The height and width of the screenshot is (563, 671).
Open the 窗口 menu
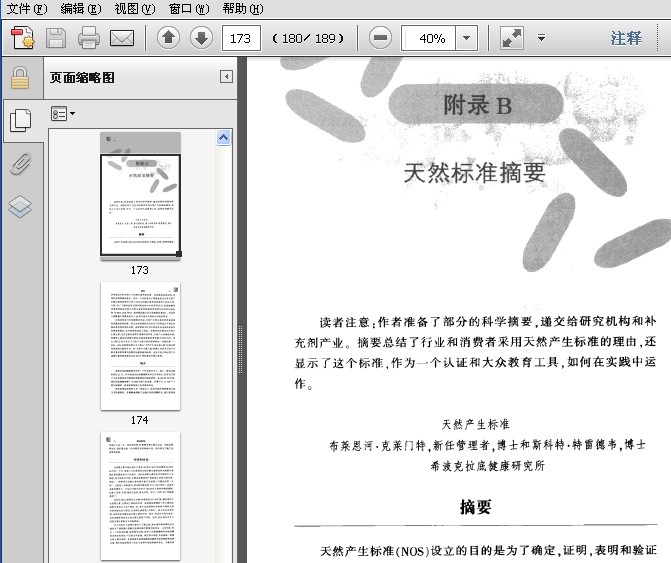pos(189,8)
